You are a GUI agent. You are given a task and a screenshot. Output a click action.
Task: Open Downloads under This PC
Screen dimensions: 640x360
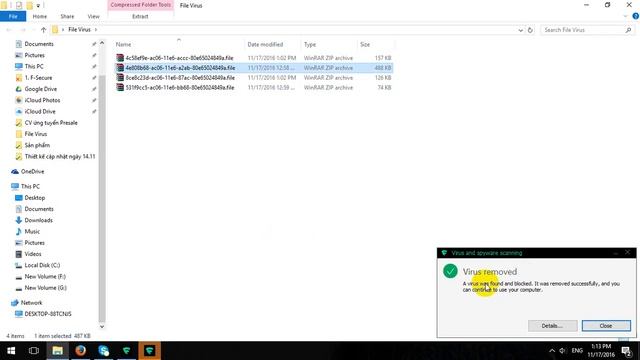pyautogui.click(x=38, y=220)
